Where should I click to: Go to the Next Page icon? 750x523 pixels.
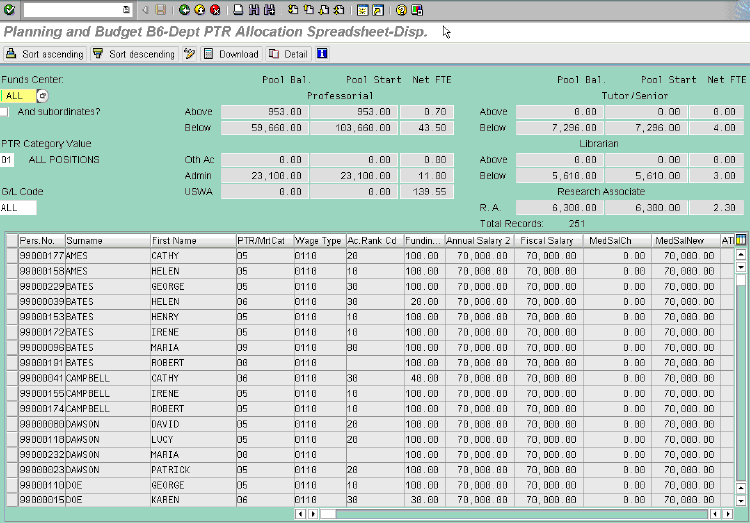[324, 10]
